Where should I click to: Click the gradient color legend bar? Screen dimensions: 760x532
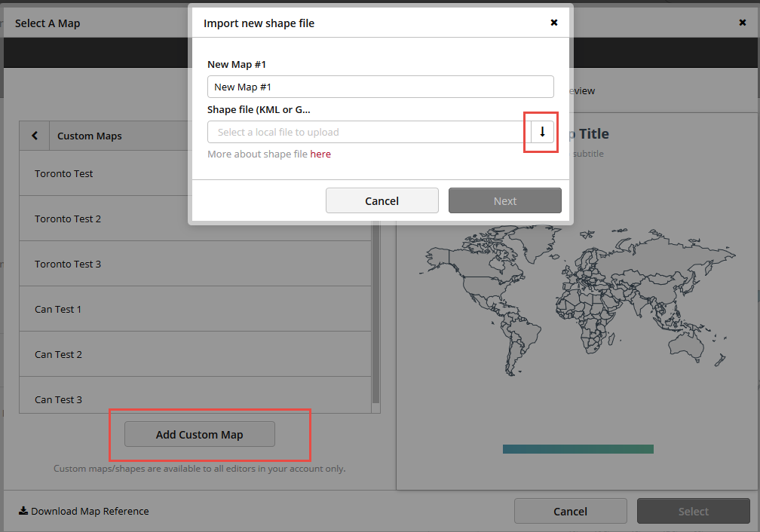(578, 449)
